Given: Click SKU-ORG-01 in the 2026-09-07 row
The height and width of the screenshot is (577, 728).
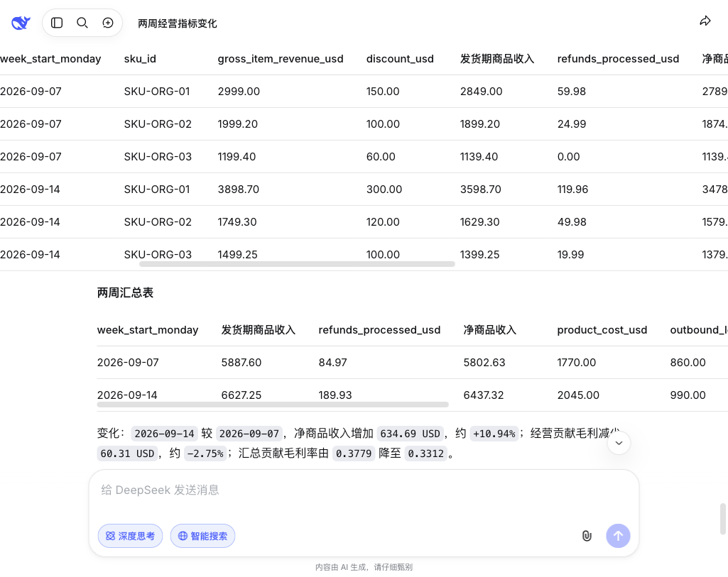Looking at the screenshot, I should pos(157,92).
